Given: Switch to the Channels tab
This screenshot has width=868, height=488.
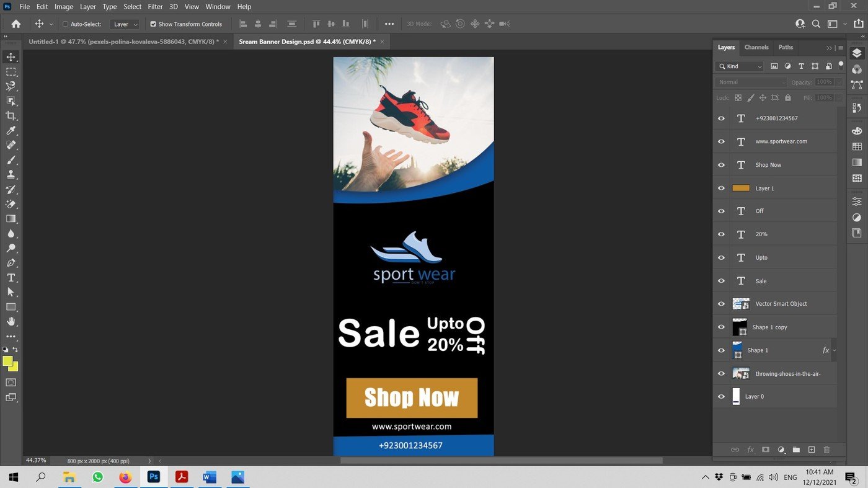Looking at the screenshot, I should 756,47.
